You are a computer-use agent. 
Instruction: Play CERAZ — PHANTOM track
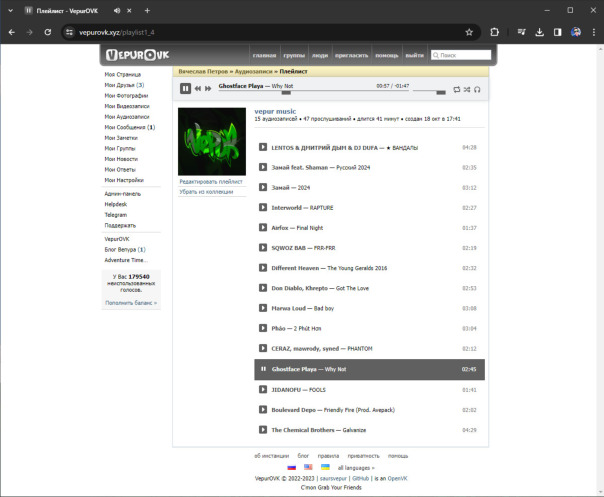click(x=263, y=348)
